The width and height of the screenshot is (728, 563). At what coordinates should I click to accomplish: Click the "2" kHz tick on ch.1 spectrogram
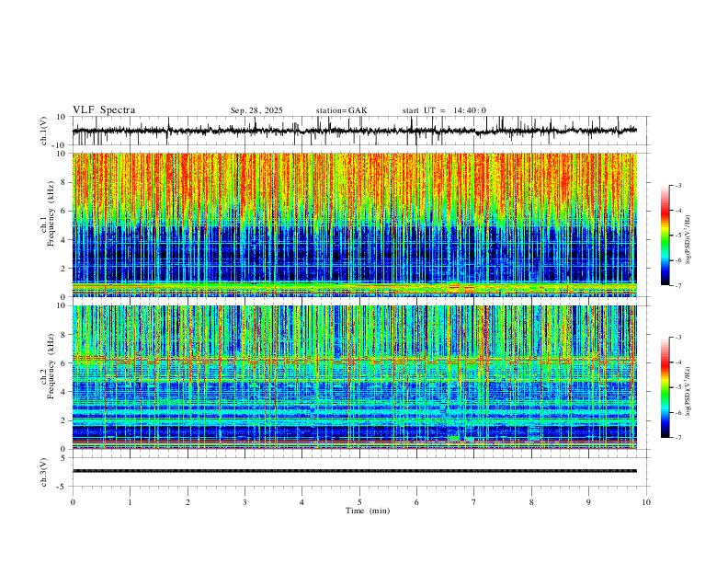tap(64, 268)
